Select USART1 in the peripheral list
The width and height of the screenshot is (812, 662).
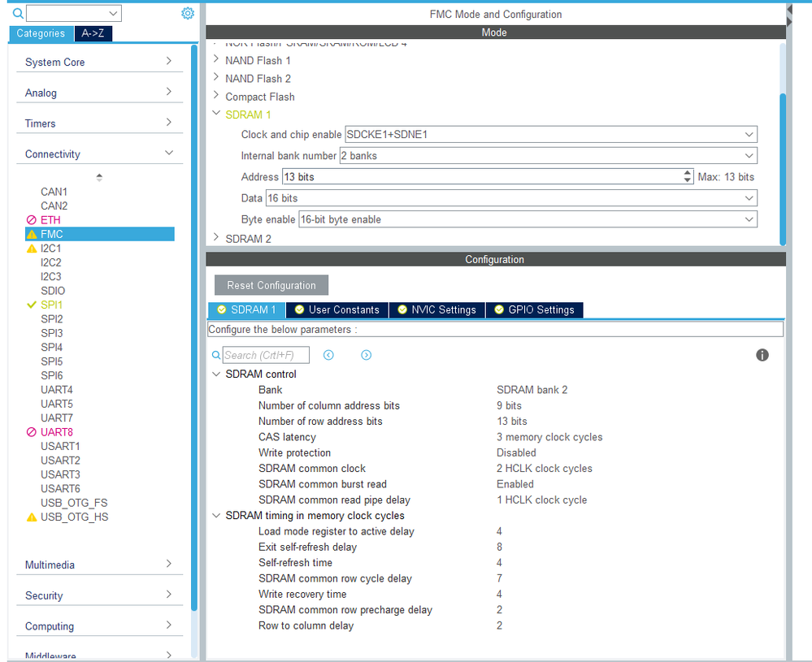pyautogui.click(x=60, y=446)
